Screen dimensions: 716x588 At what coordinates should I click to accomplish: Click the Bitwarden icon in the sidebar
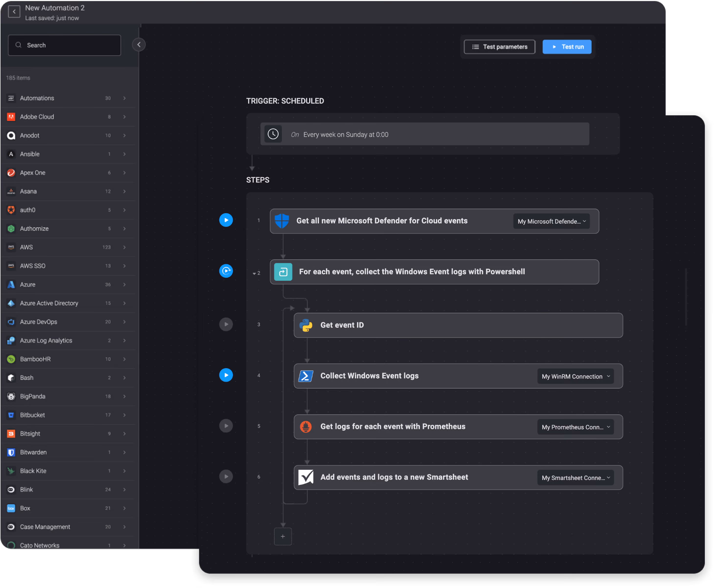tap(11, 453)
